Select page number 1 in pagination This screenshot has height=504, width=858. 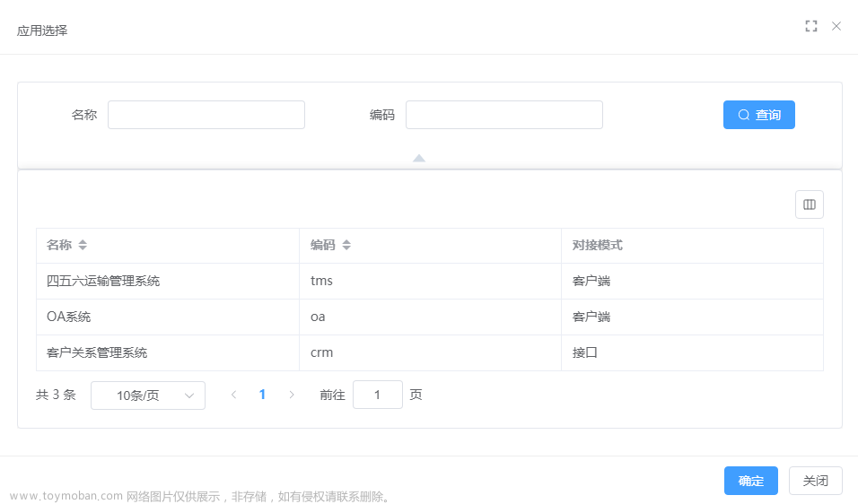(x=262, y=395)
